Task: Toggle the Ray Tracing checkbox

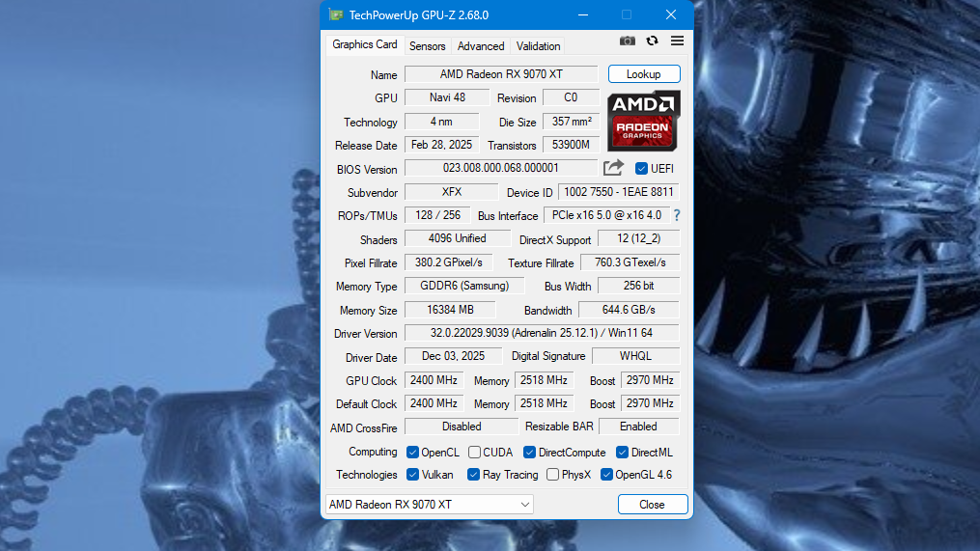Action: 473,475
